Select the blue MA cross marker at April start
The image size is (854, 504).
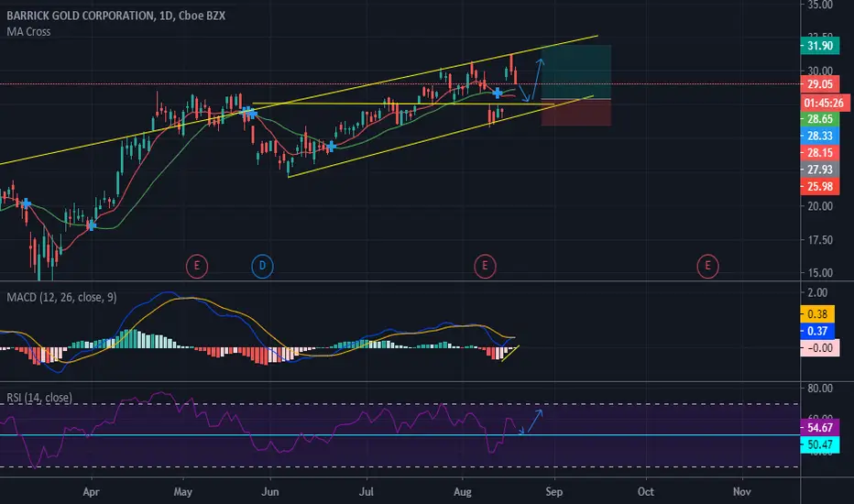click(x=92, y=225)
